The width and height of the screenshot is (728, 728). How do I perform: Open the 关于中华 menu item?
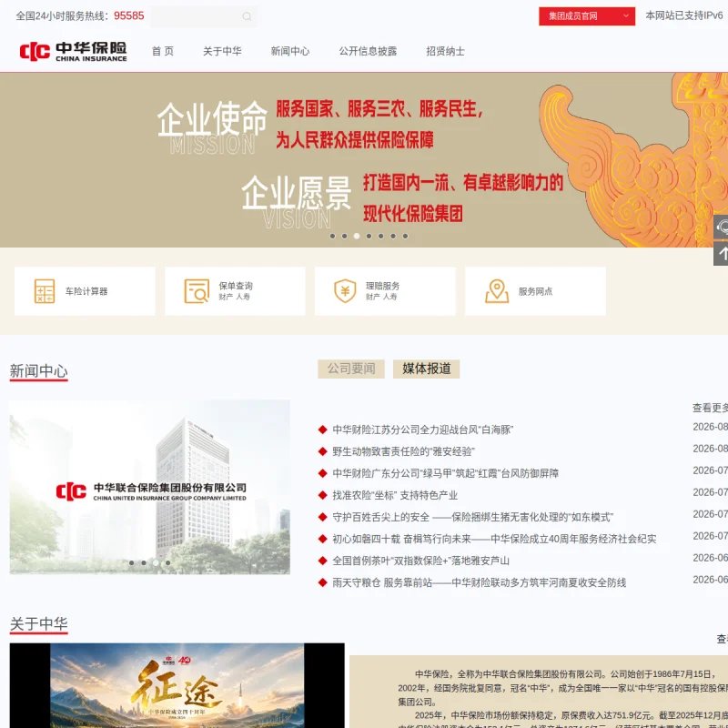[222, 51]
